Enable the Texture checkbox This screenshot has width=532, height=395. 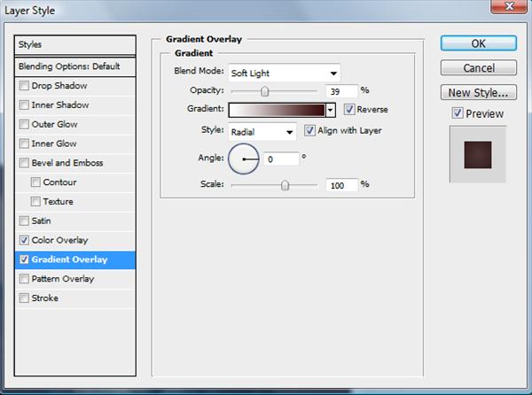[35, 202]
